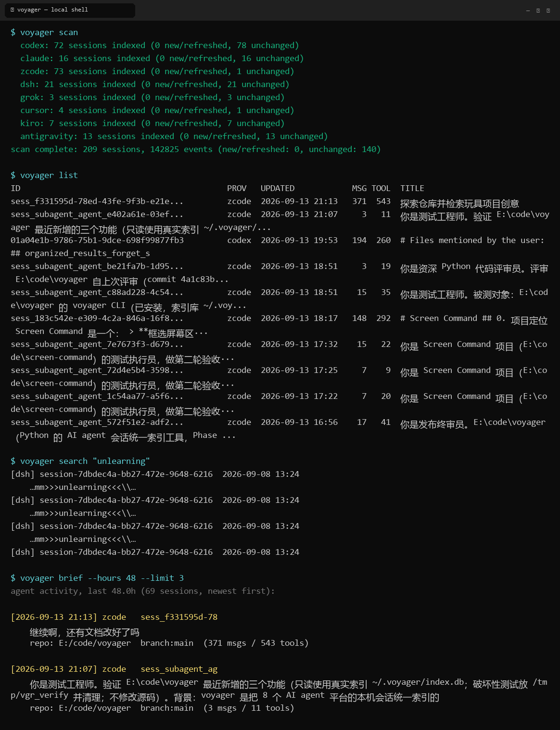Click the 'grok: 3 sessions indexed' line

point(153,97)
